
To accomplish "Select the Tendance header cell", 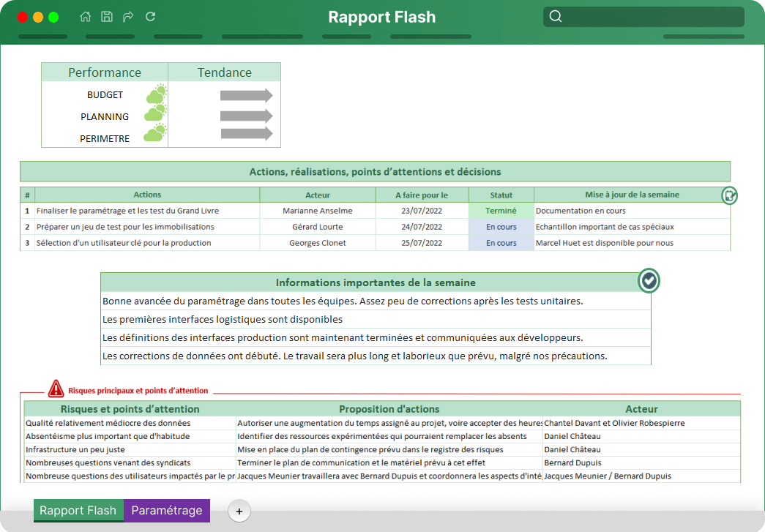I will coord(225,72).
